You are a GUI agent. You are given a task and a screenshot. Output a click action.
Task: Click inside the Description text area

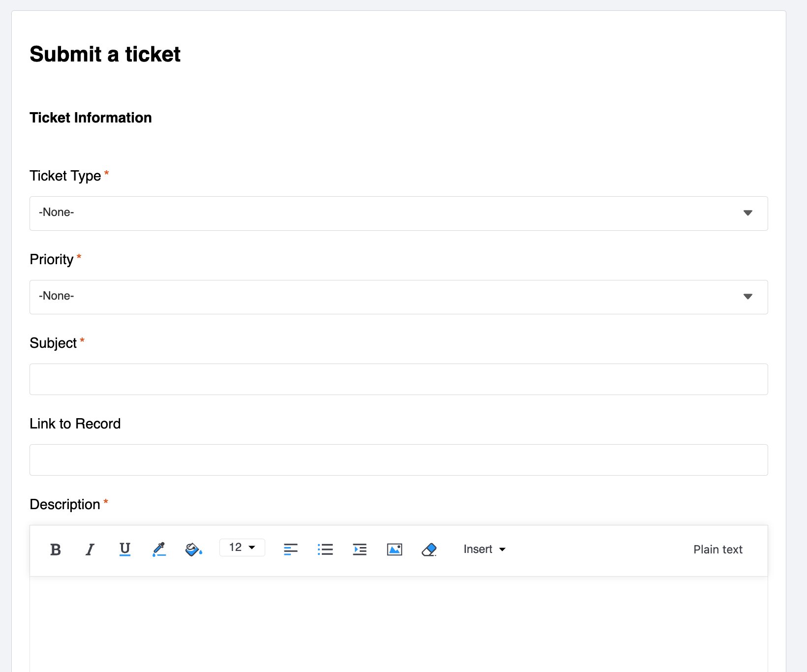[399, 625]
